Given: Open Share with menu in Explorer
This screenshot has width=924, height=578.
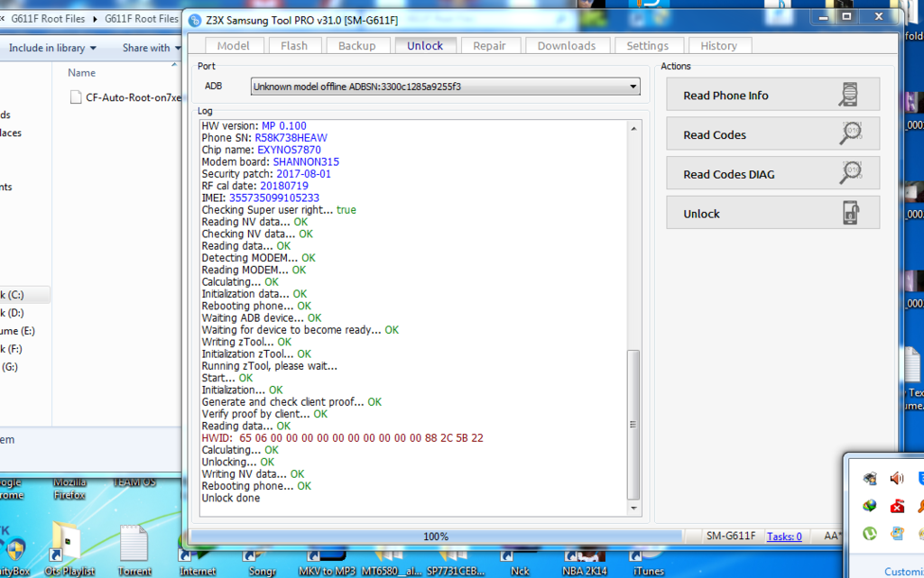Looking at the screenshot, I should point(152,48).
